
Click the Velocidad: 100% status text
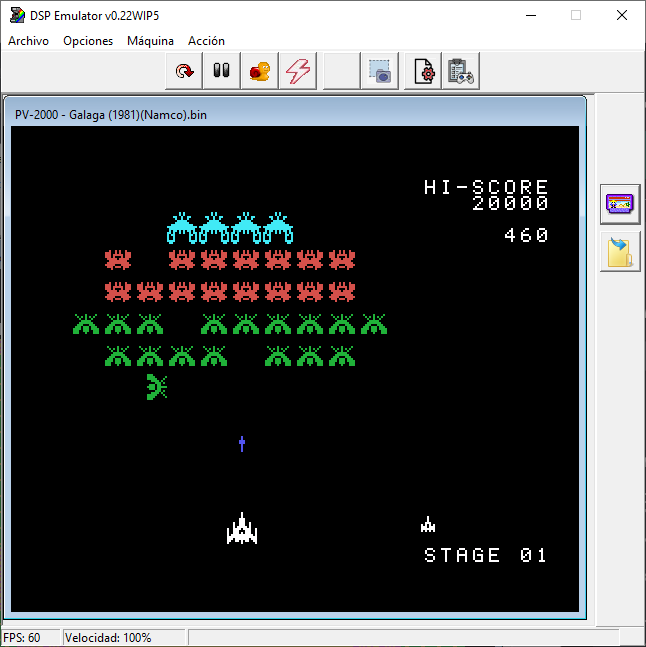point(108,638)
